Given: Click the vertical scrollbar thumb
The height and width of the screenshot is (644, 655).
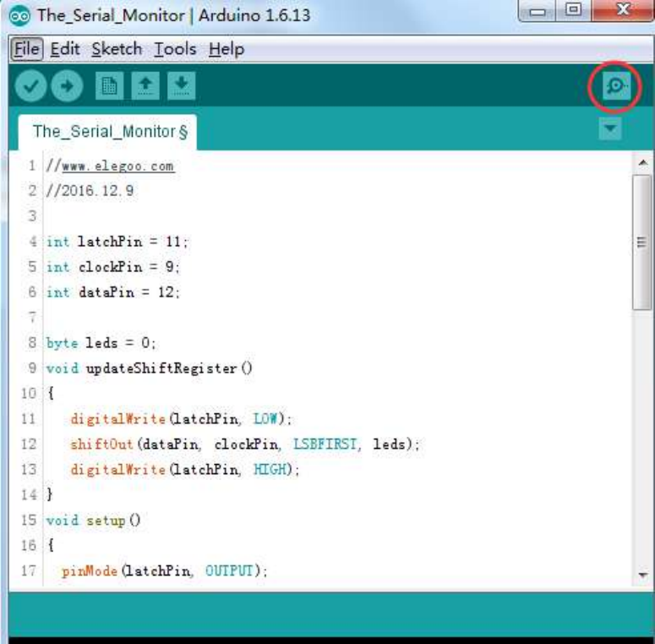Looking at the screenshot, I should [641, 243].
